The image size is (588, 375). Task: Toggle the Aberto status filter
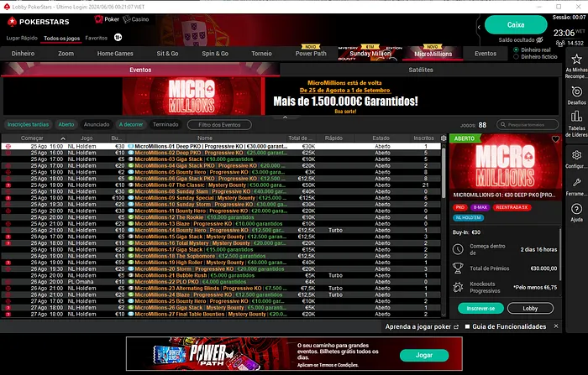(x=66, y=124)
